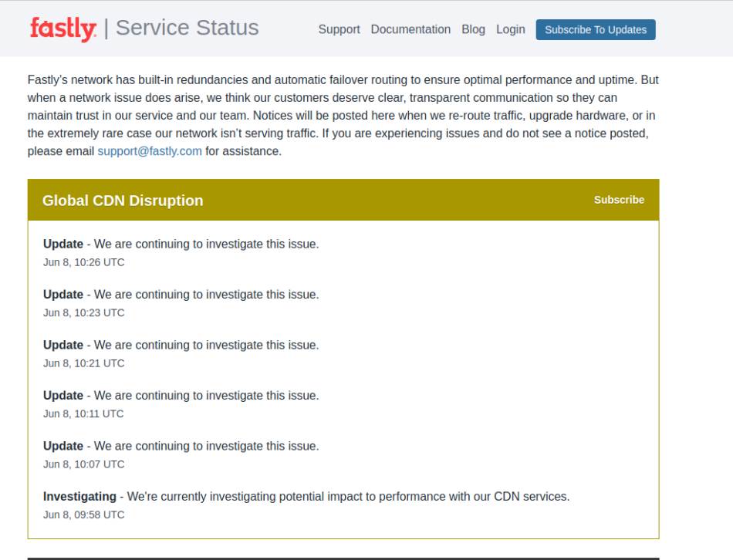This screenshot has height=560, width=733.
Task: Click the Jun 8, 10:11 UTC timestamp
Action: click(x=83, y=414)
